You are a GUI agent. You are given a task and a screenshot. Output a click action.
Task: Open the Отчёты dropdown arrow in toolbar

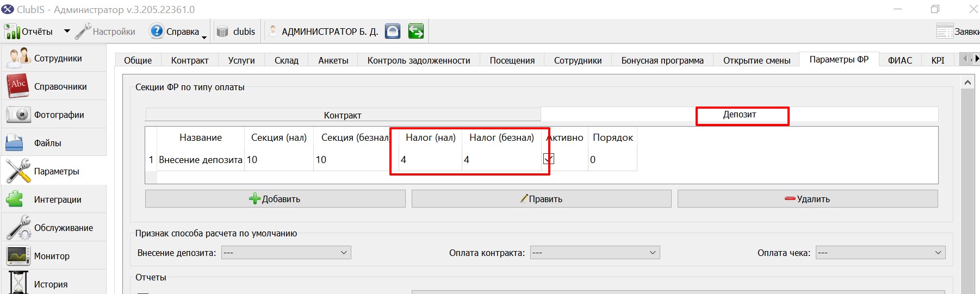pos(67,32)
